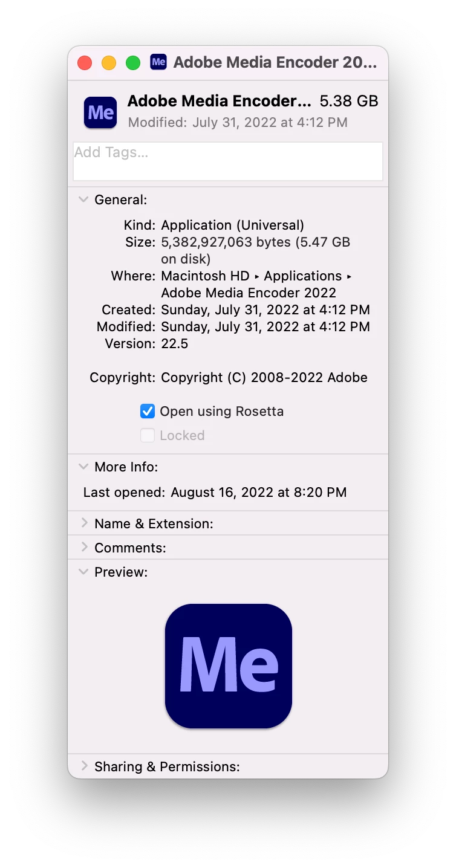This screenshot has height=868, width=456.
Task: Click the Copyright (C) 2008-2022 Adobe text
Action: tap(264, 378)
